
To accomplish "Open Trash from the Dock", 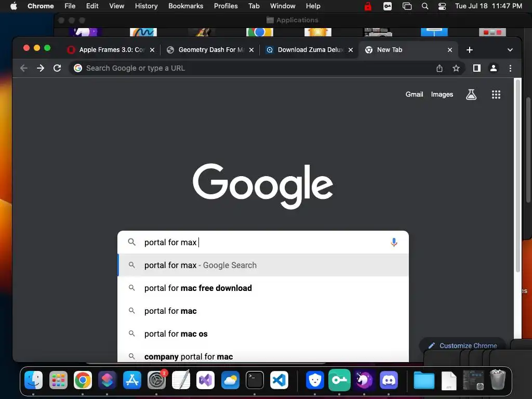I will point(498,380).
